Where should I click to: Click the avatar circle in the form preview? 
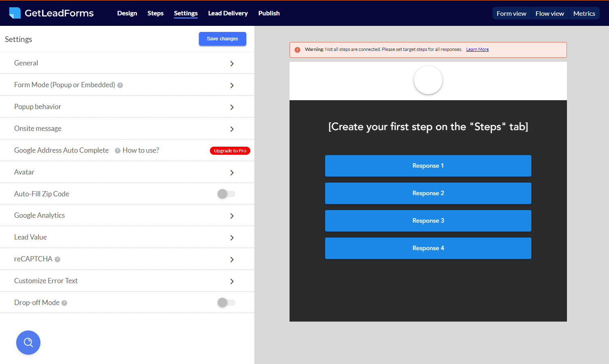pos(428,80)
